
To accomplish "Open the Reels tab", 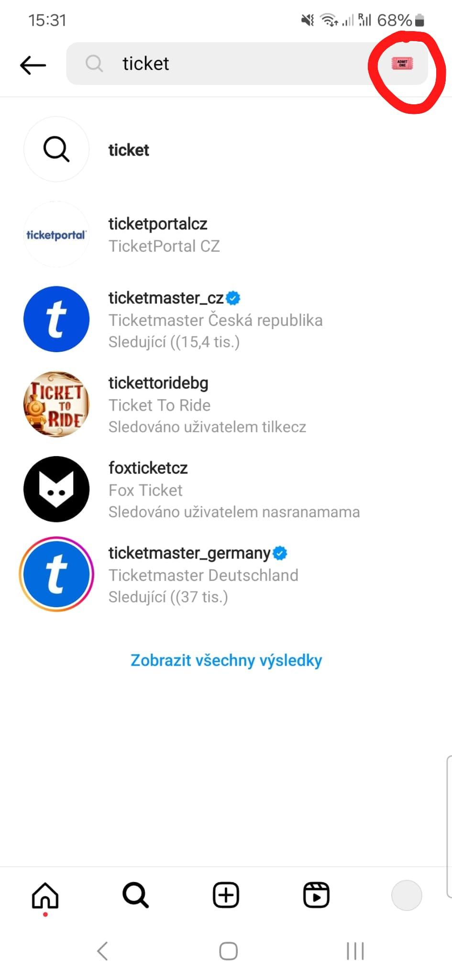I will tap(316, 895).
